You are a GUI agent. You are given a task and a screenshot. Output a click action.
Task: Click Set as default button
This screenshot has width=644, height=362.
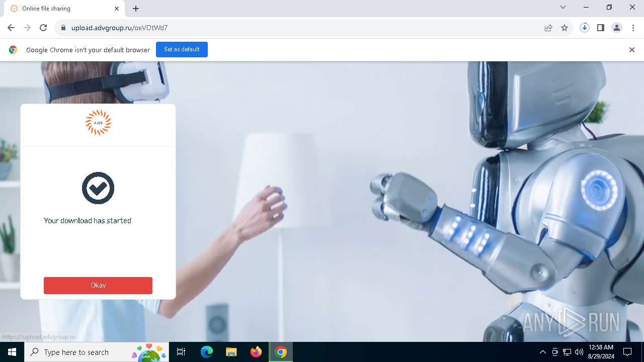[182, 49]
